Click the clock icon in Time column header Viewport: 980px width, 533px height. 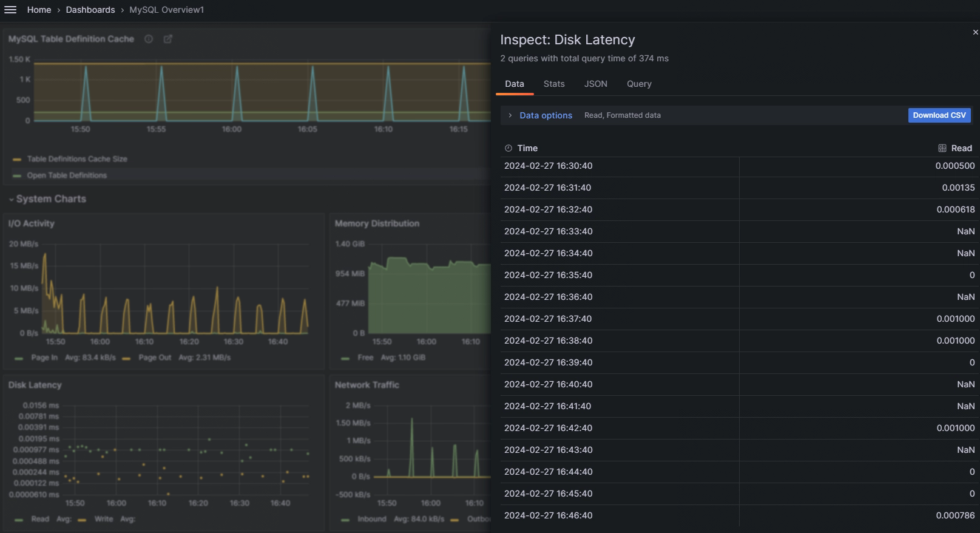[x=509, y=148]
